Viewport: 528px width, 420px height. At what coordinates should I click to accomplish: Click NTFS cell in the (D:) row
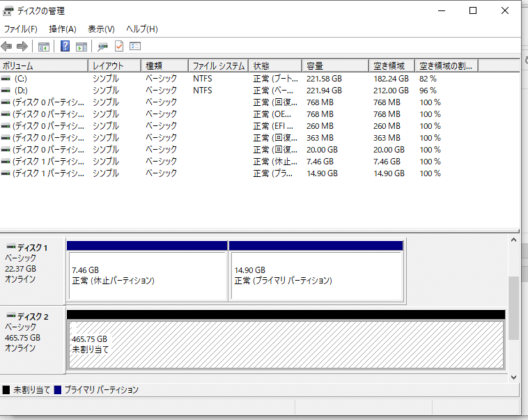(203, 91)
